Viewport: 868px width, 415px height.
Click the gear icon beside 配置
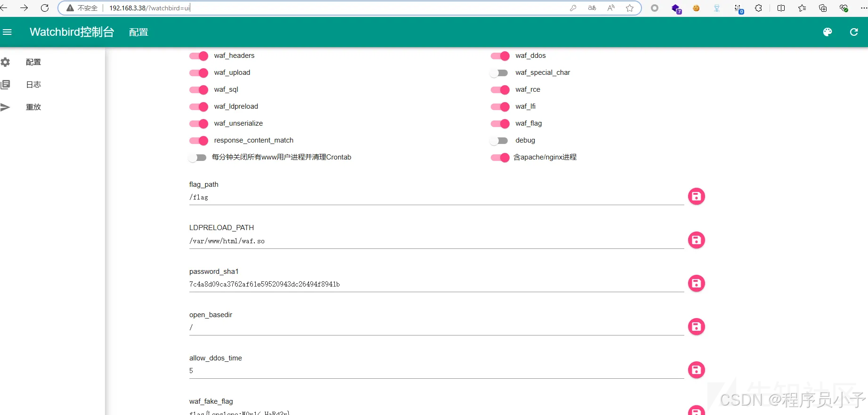(5, 62)
